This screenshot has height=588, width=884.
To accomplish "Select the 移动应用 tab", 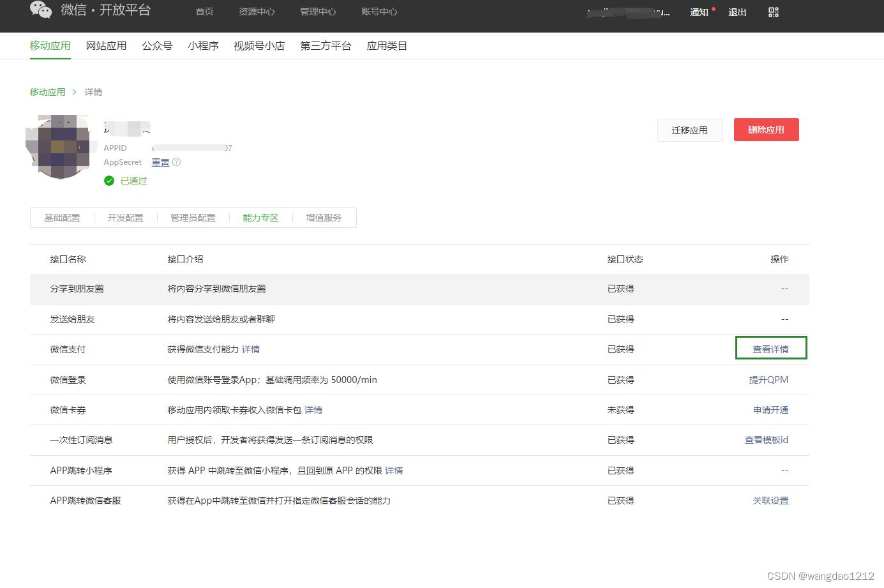I will point(50,46).
